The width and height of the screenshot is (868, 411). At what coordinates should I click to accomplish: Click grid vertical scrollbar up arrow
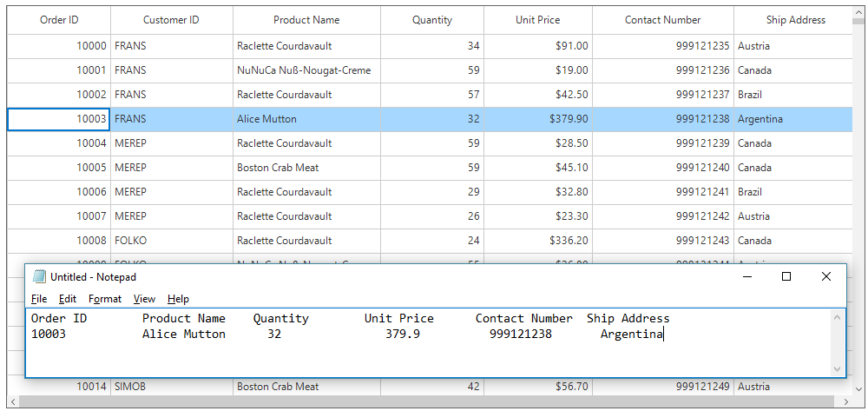857,11
